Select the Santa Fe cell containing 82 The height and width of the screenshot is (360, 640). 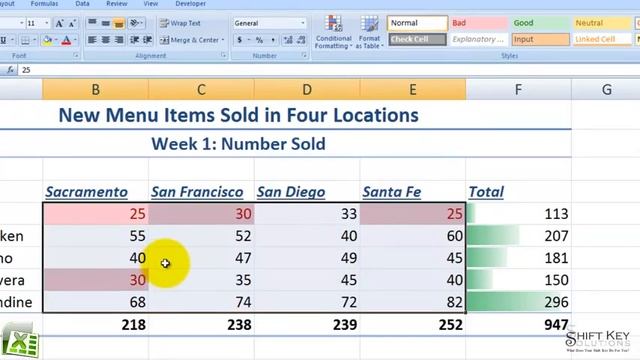(413, 302)
